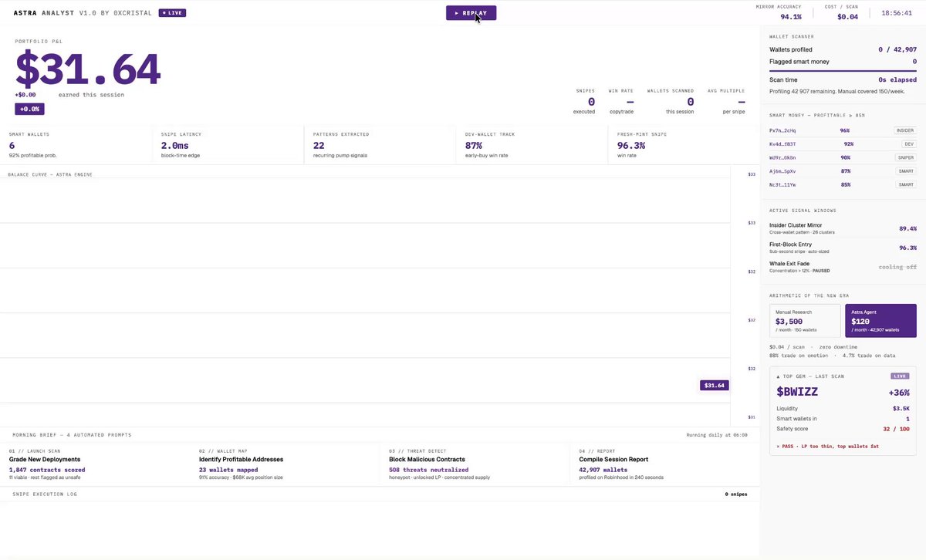The height and width of the screenshot is (560, 926).
Task: Click the wallet address Nc3t…11Yw
Action: (782, 184)
